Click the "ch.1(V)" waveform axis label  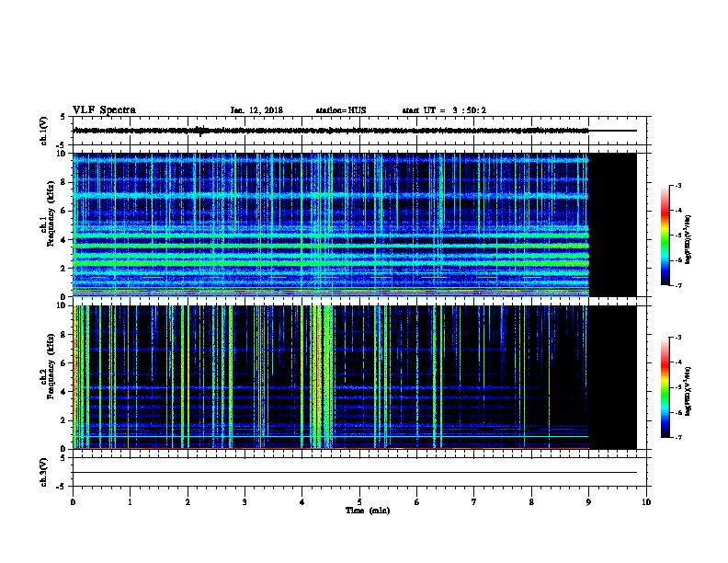pyautogui.click(x=44, y=131)
